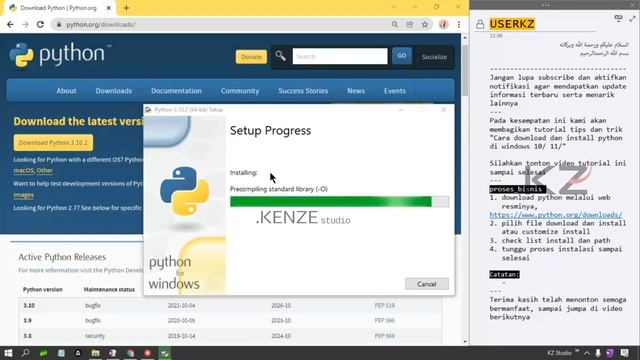640x360 pixels.
Task: Open the Documentation navigation item
Action: point(176,91)
